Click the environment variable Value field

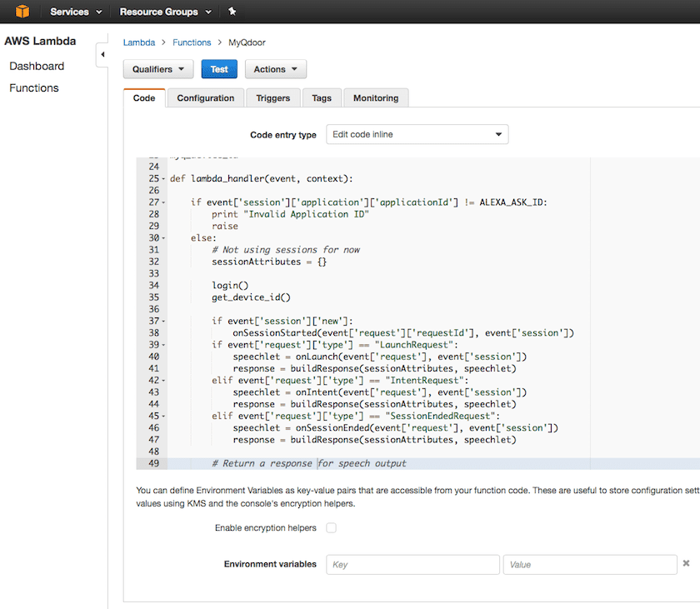click(x=590, y=564)
